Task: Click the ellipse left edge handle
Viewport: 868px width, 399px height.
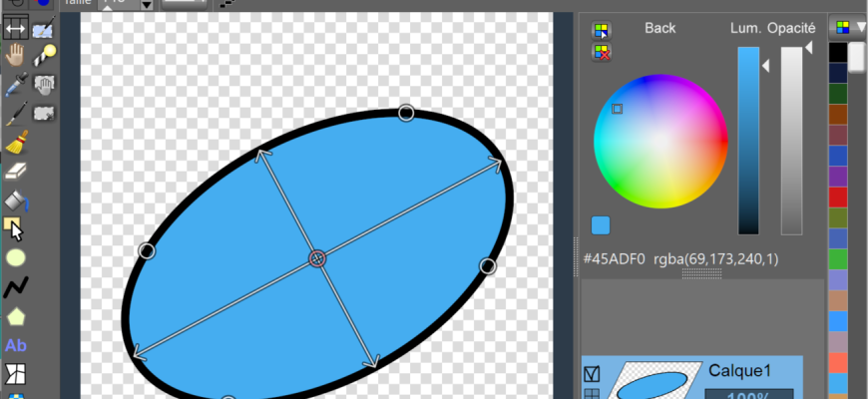Action: click(x=147, y=250)
